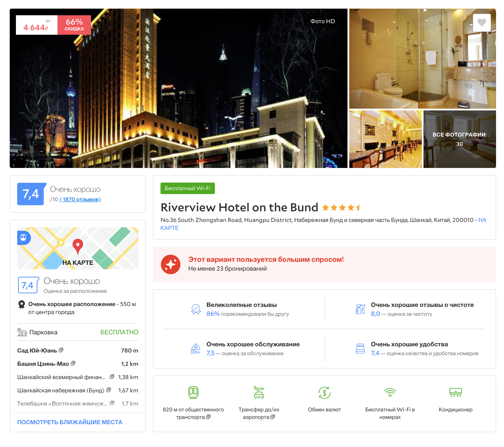Click the Бесплатный Wi-Fi green badge

coord(187,188)
